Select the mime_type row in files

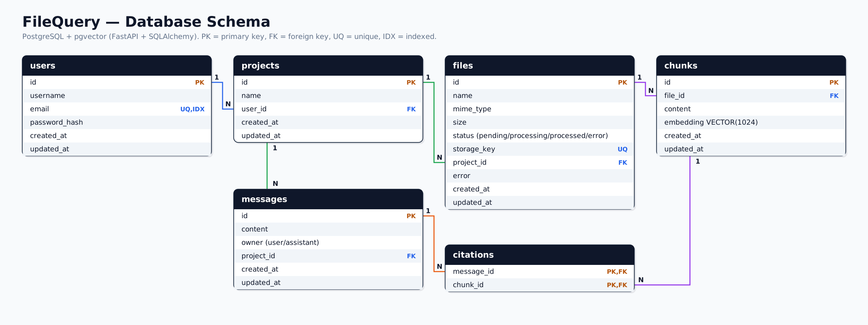(x=540, y=109)
